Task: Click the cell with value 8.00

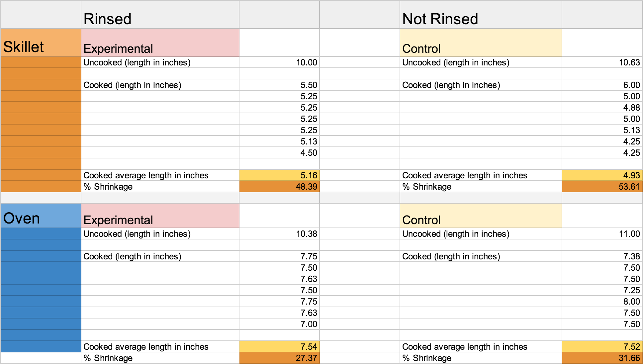Action: [x=602, y=302]
